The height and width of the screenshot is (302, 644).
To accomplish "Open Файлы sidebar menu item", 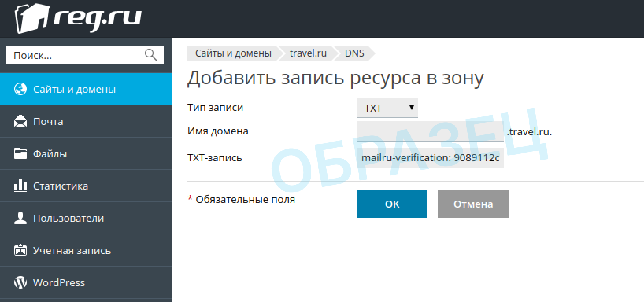I will point(86,154).
